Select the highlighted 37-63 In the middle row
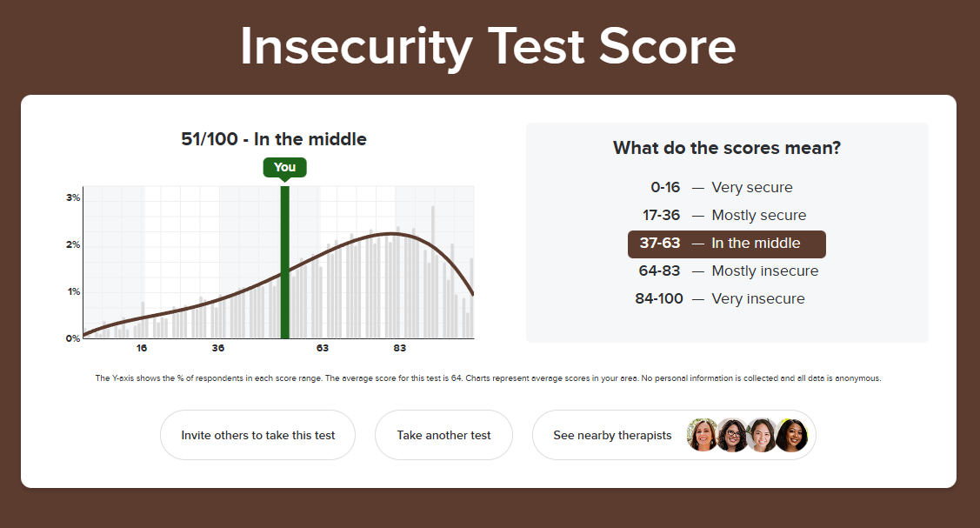 tap(727, 244)
